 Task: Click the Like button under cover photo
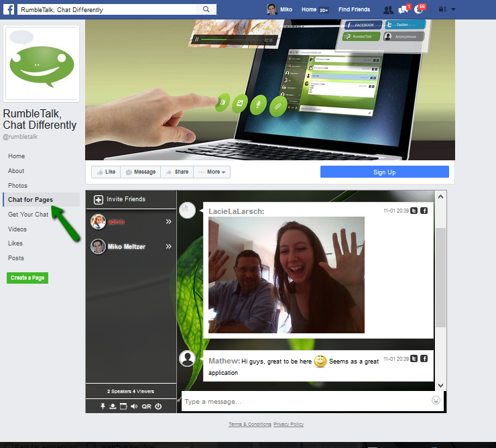coord(106,172)
